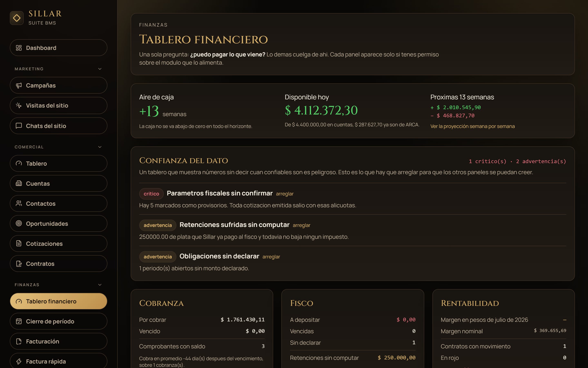Click the Chats del sitio bubble icon
Viewport: 588px width, 368px height.
click(x=19, y=126)
